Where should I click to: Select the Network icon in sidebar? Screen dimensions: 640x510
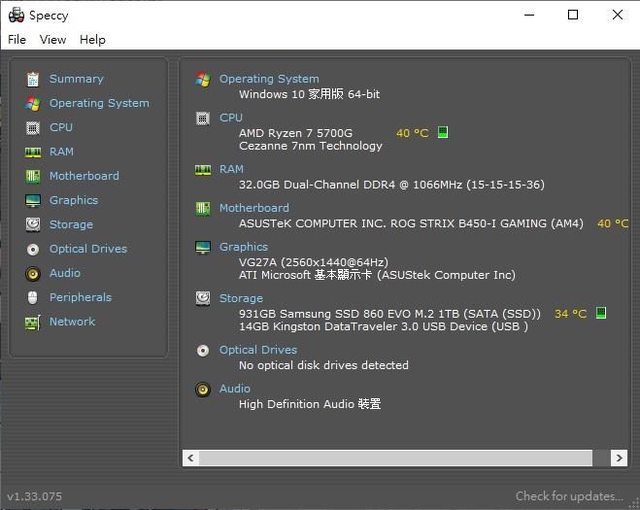click(x=33, y=322)
